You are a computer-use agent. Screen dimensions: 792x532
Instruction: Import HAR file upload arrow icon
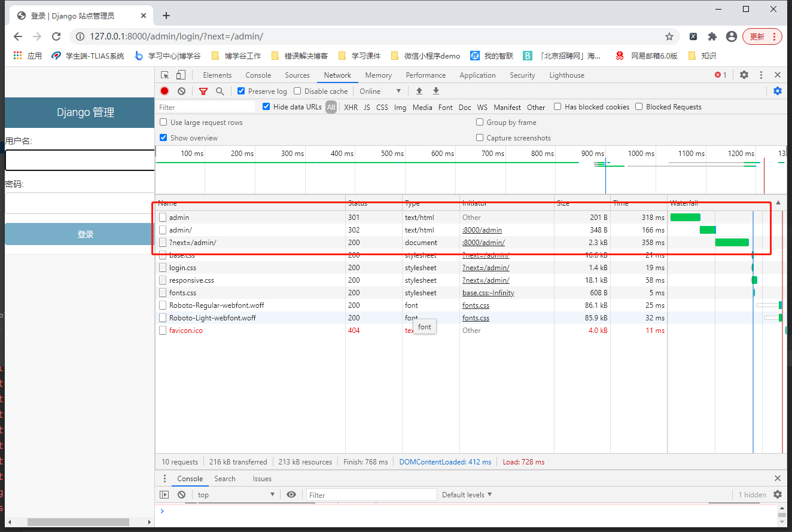(x=419, y=91)
